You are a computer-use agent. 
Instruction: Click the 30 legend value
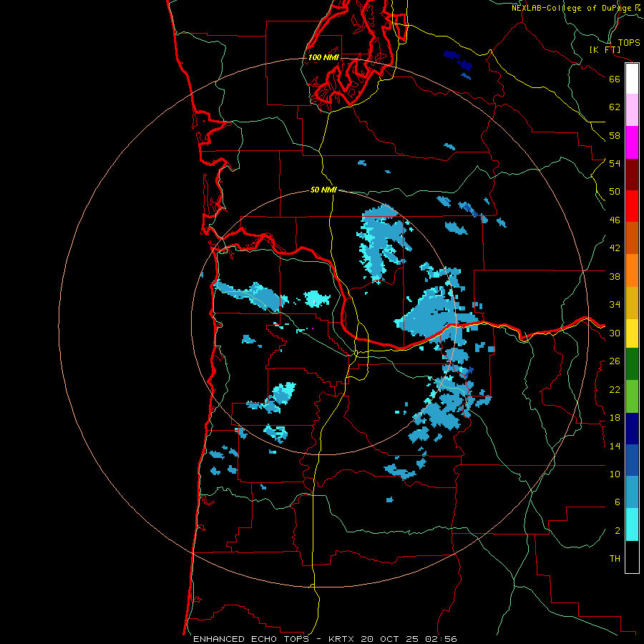615,333
